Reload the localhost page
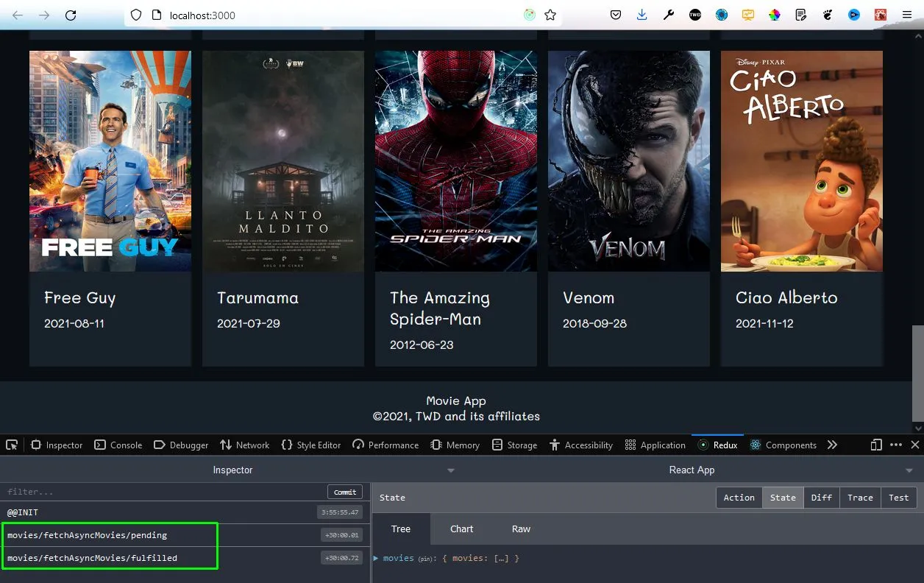This screenshot has width=924, height=583. click(x=71, y=15)
